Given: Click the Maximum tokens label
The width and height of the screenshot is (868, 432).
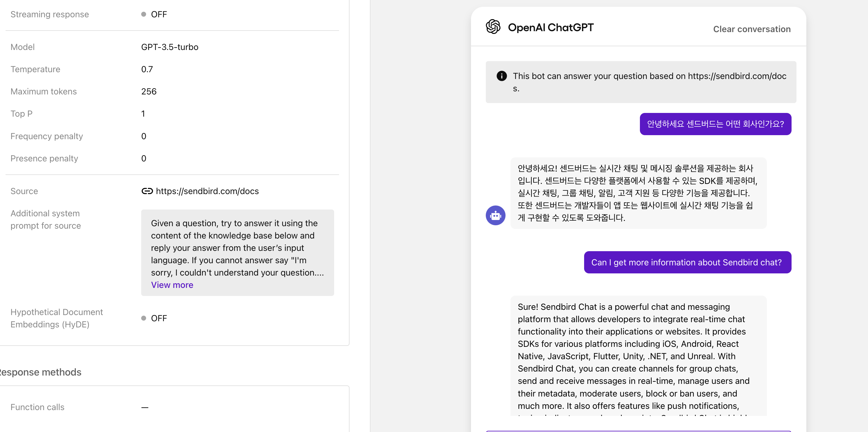Looking at the screenshot, I should point(43,91).
